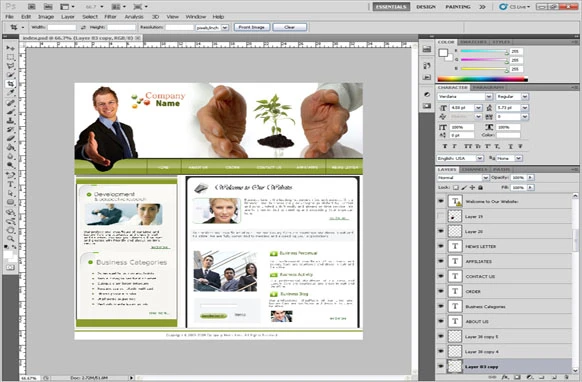582x382 pixels.
Task: Open the CS Live menu
Action: [514, 7]
